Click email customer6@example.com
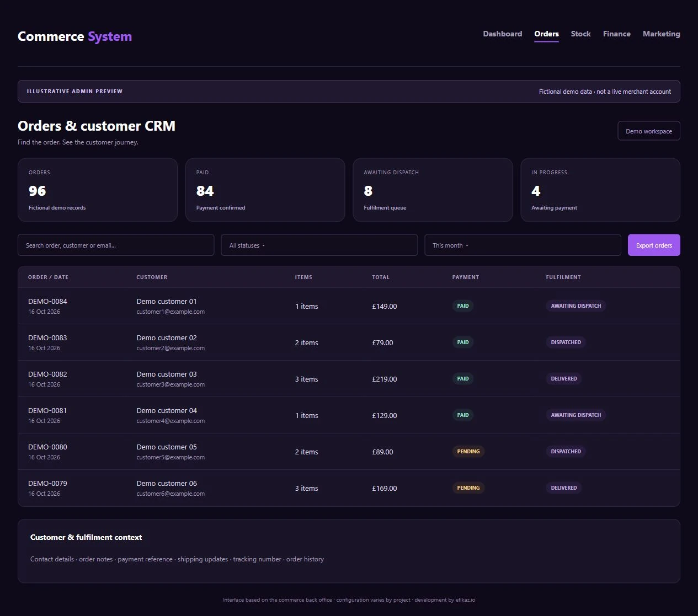Viewport: 698px width, 616px height. tap(170, 494)
